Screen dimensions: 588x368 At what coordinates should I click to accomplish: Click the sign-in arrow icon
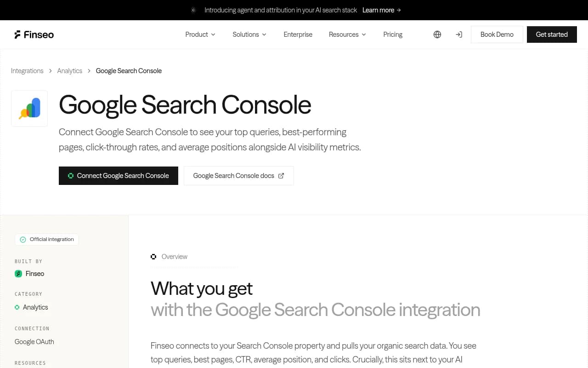click(459, 34)
